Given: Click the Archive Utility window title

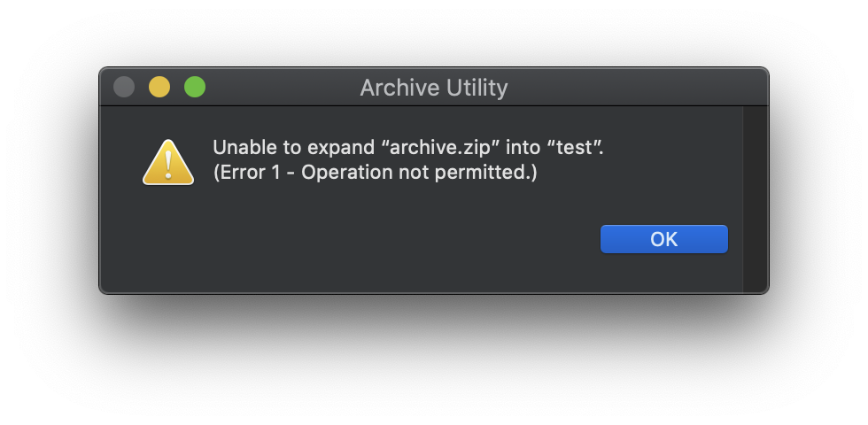Looking at the screenshot, I should (x=433, y=88).
